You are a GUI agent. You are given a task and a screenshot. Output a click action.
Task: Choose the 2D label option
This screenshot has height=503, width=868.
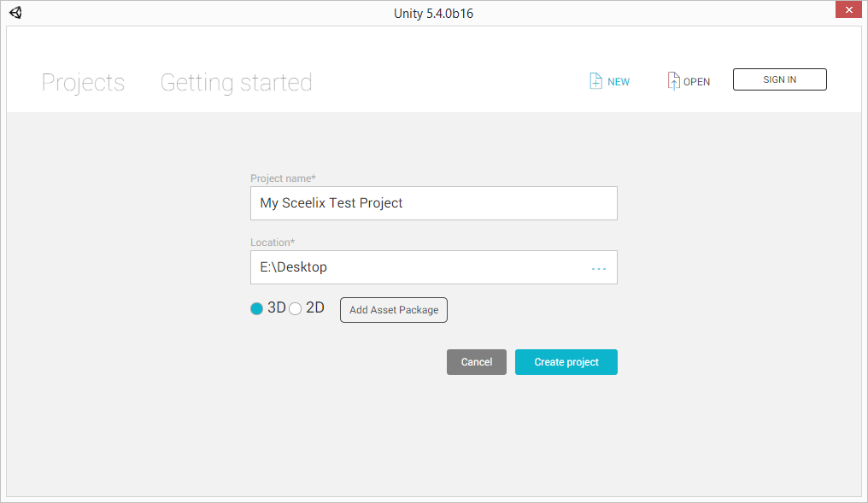[x=315, y=307]
